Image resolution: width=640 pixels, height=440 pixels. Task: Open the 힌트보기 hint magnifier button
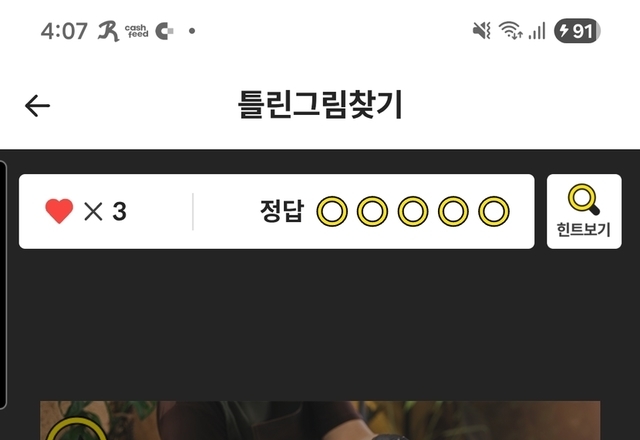pyautogui.click(x=584, y=211)
